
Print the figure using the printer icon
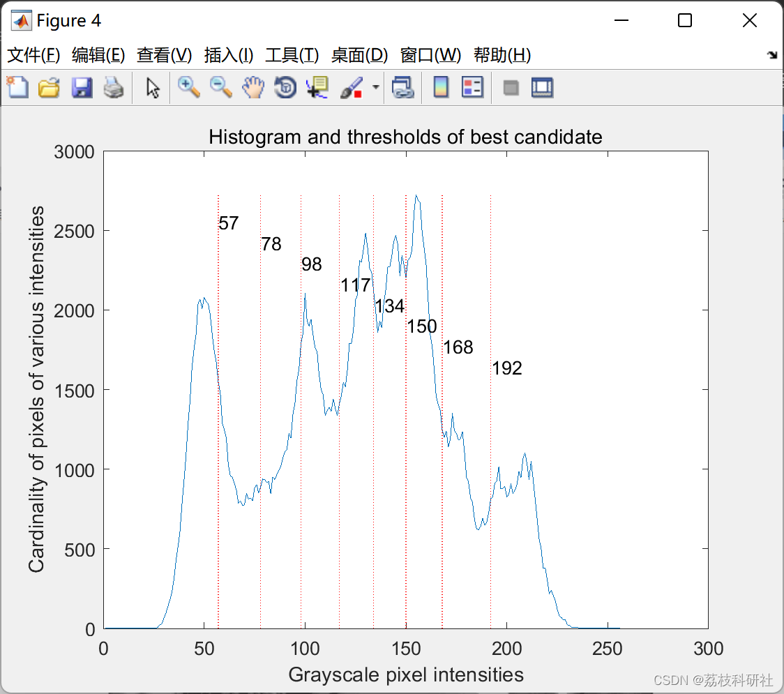point(114,87)
